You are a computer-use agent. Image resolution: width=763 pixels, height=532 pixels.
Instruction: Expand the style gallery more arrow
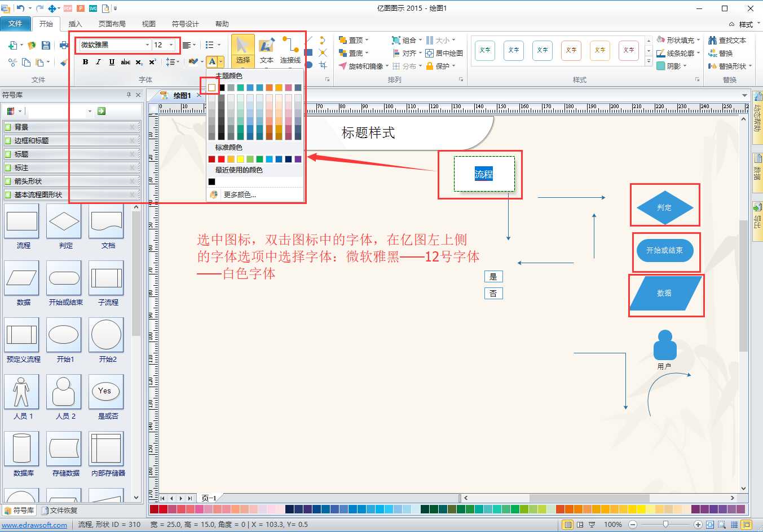pyautogui.click(x=649, y=62)
